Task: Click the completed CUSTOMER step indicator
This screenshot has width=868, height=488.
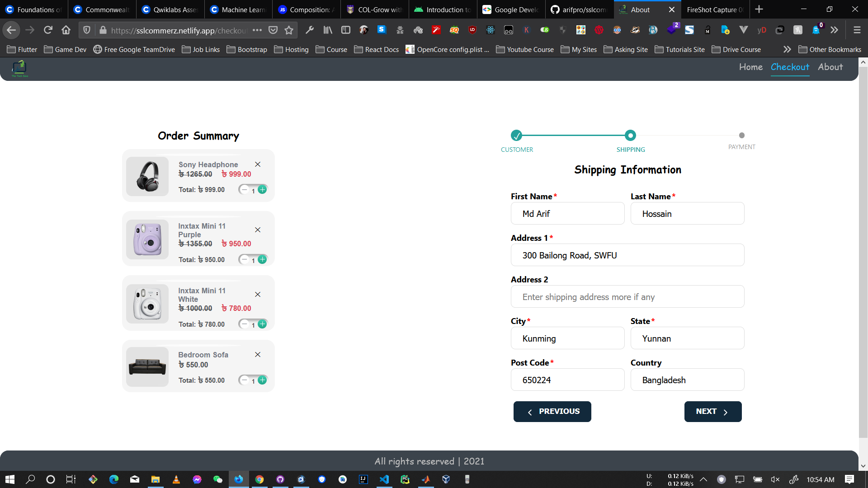Action: [x=516, y=135]
